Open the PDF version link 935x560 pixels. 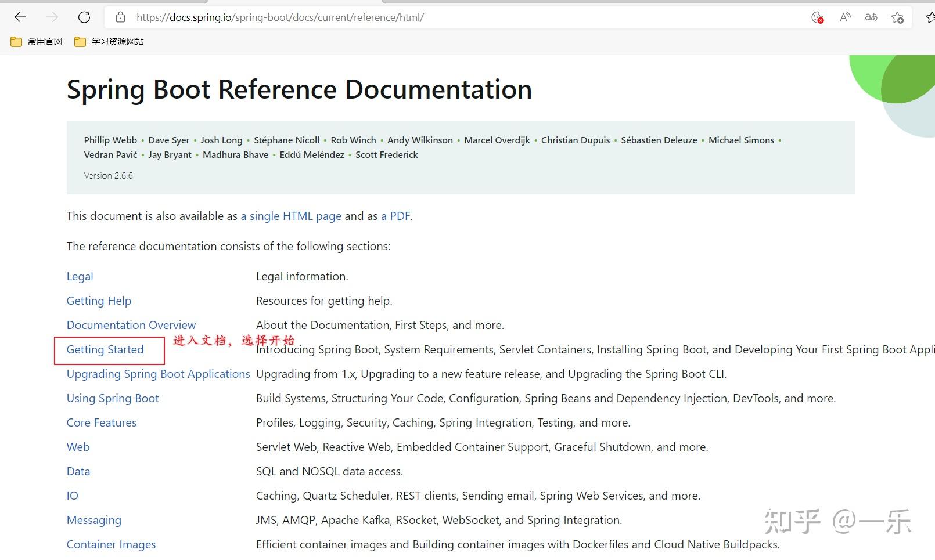point(395,216)
